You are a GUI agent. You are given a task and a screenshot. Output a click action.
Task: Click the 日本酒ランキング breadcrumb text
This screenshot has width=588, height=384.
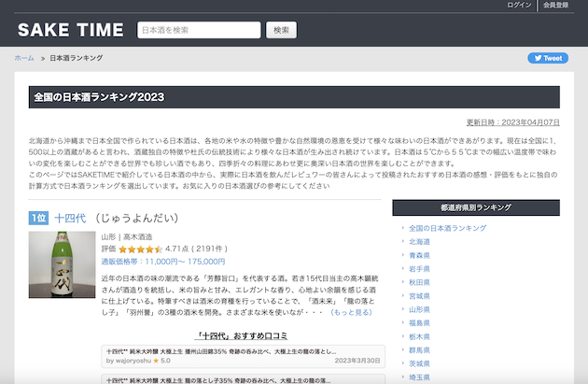[77, 58]
